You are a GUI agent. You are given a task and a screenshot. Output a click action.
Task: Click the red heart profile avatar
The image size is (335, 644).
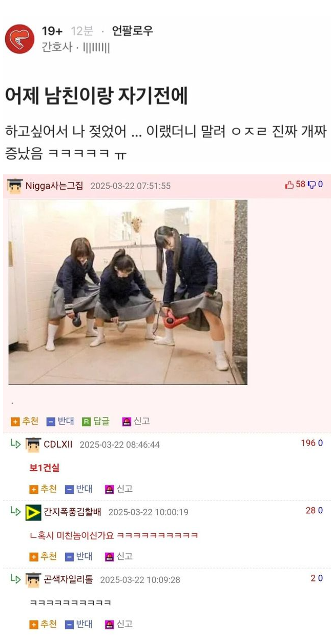point(19,39)
